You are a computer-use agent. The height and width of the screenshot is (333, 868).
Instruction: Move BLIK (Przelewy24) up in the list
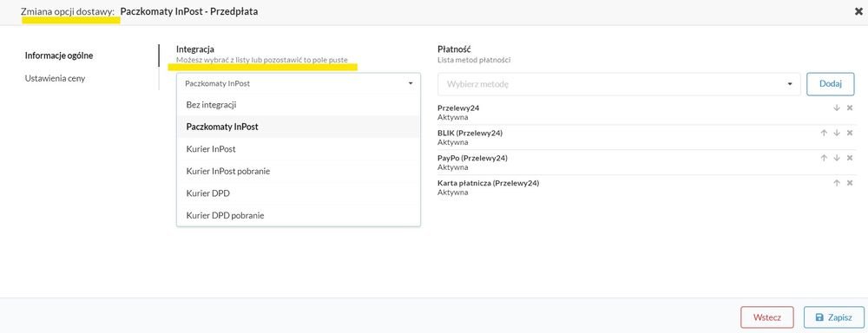[x=824, y=133]
